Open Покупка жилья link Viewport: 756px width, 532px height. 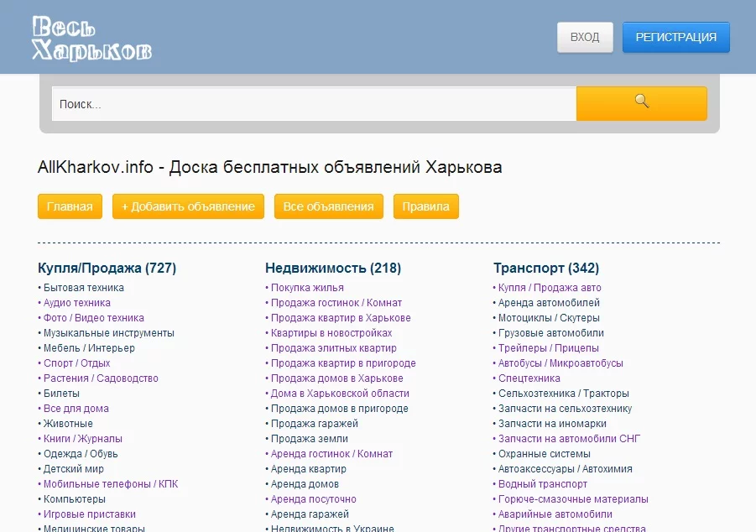pyautogui.click(x=307, y=288)
